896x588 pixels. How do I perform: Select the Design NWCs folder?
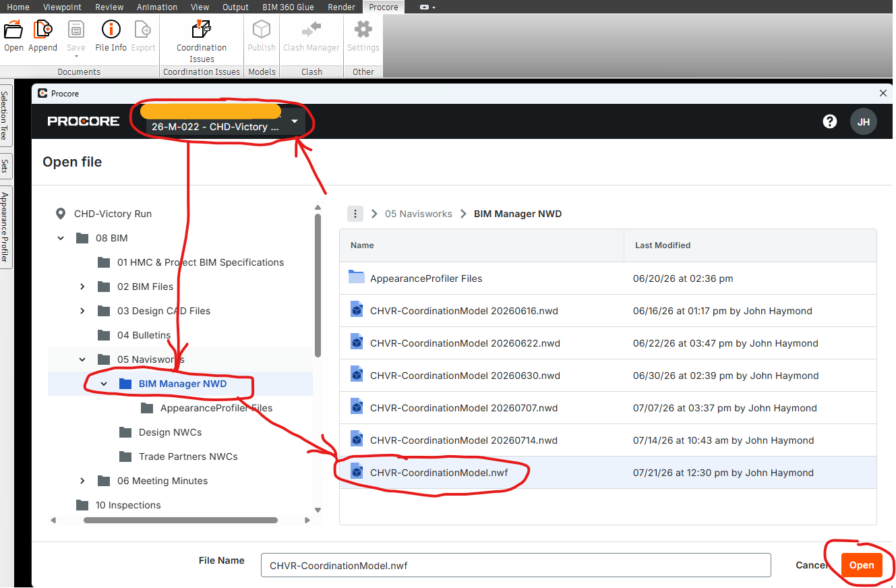click(170, 432)
